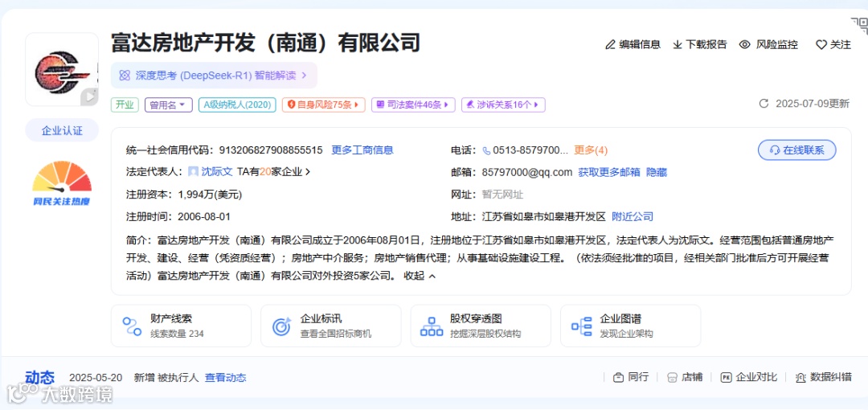Click registration date 2006-08-01
The width and height of the screenshot is (868, 410).
click(203, 216)
